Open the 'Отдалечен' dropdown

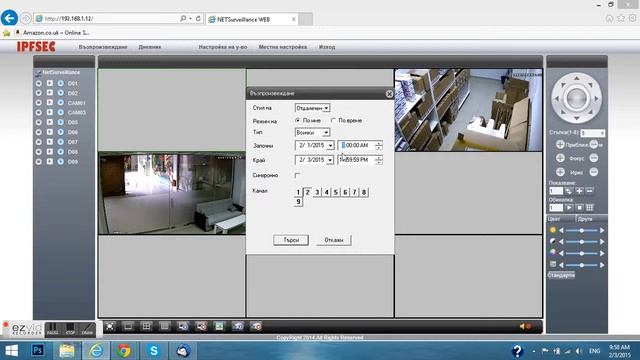(312, 108)
